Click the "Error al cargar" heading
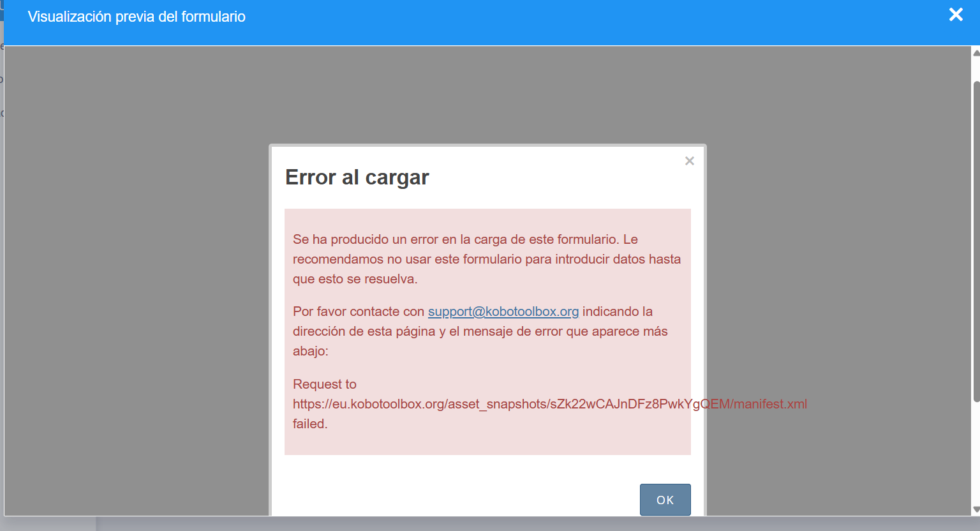The height and width of the screenshot is (531, 980). [x=357, y=177]
